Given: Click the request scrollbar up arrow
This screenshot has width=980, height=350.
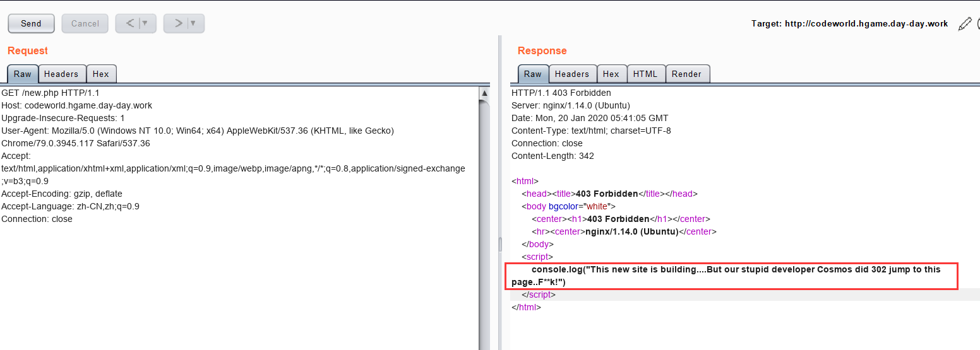Looking at the screenshot, I should tap(484, 93).
